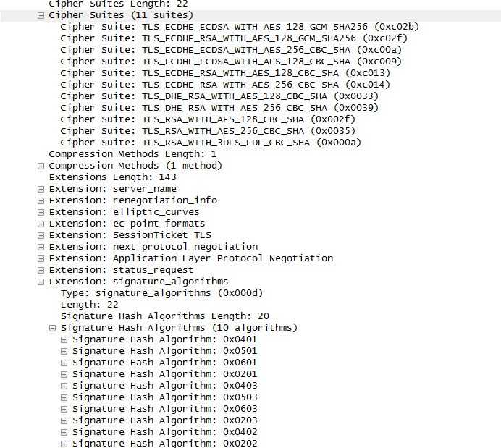The width and height of the screenshot is (501, 448).
Task: Select the TLS_DHE_RSA_WITH_AES_256_CBC_SHA row
Action: tap(219, 108)
